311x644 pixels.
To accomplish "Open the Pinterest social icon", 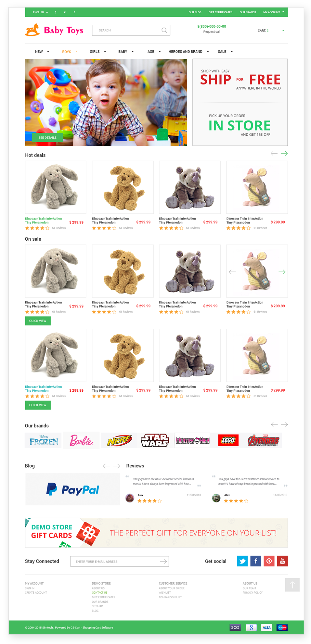I will click(x=269, y=561).
